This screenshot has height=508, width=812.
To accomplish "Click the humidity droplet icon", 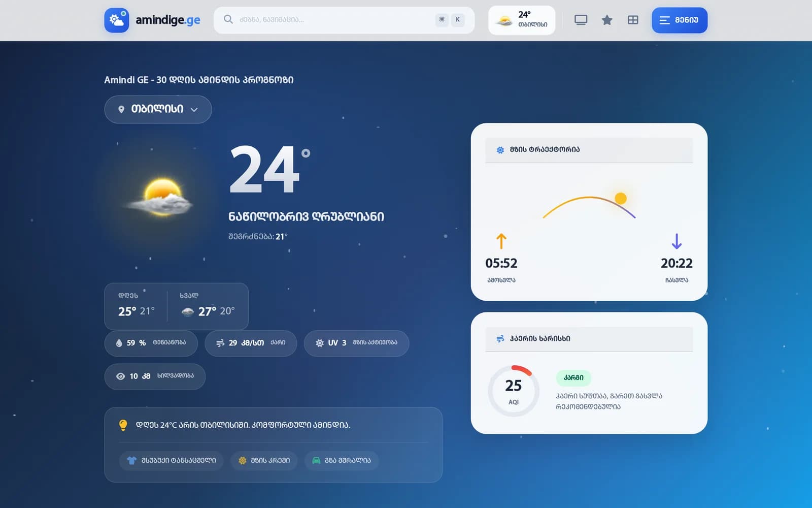I will 119,343.
